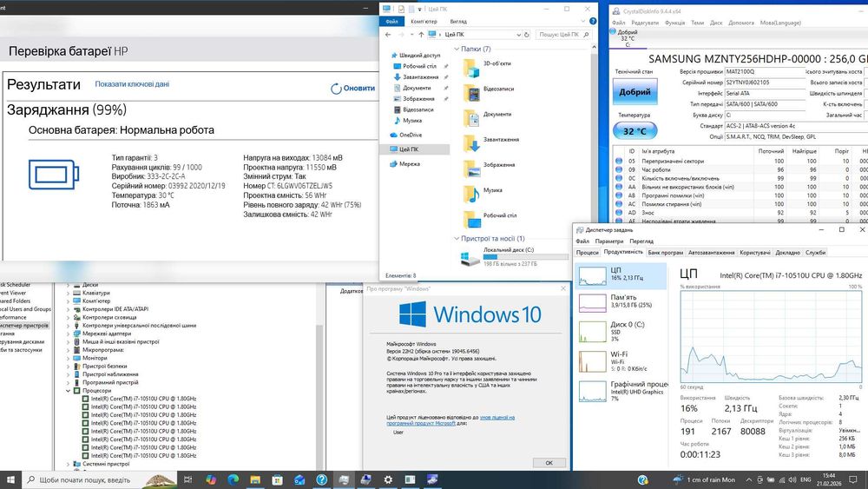Go back in the Цей ПК Explorer window
This screenshot has height=489, width=868.
point(388,35)
